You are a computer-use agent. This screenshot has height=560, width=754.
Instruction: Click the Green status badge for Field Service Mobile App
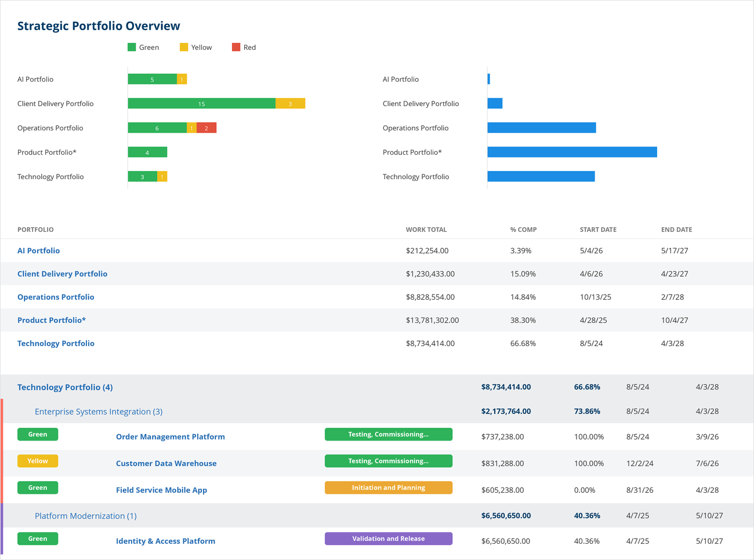(x=38, y=488)
